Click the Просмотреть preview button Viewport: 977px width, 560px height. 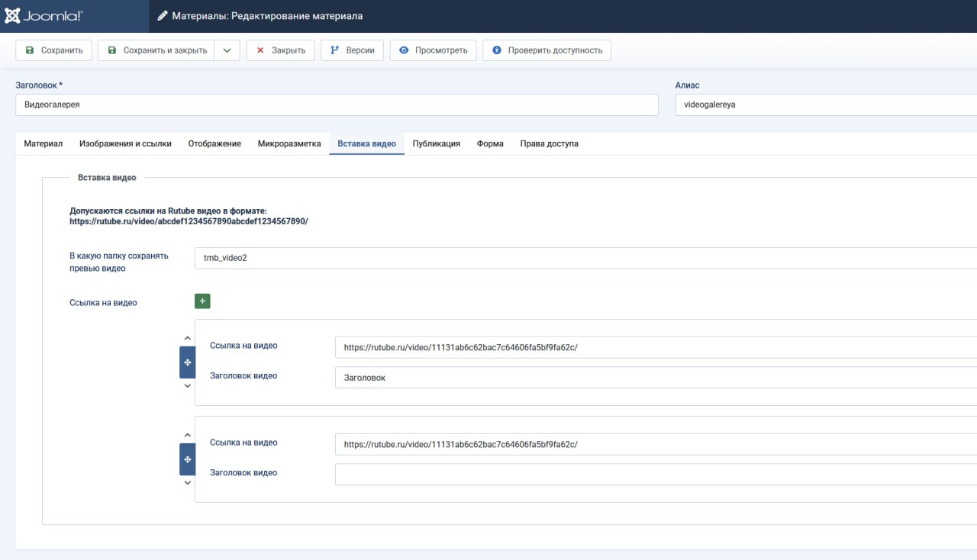tap(433, 50)
